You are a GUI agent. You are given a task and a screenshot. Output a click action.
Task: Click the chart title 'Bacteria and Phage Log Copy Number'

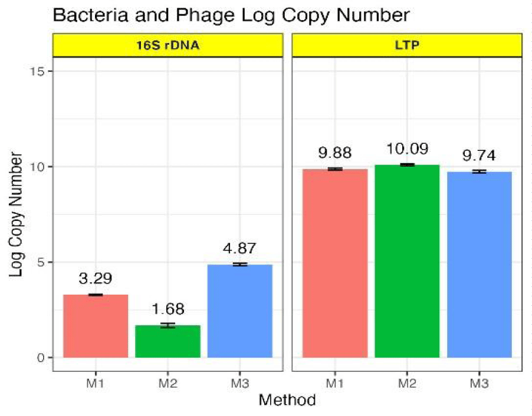pyautogui.click(x=231, y=15)
